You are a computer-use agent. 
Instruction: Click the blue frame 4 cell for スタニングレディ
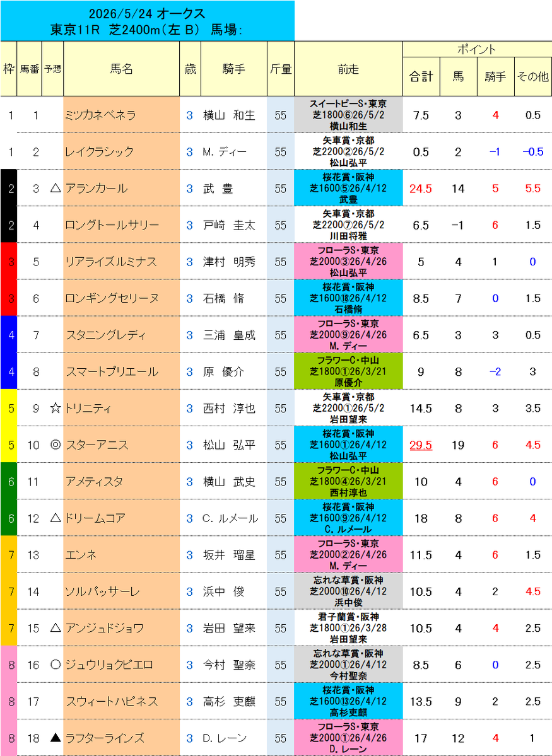(x=9, y=335)
